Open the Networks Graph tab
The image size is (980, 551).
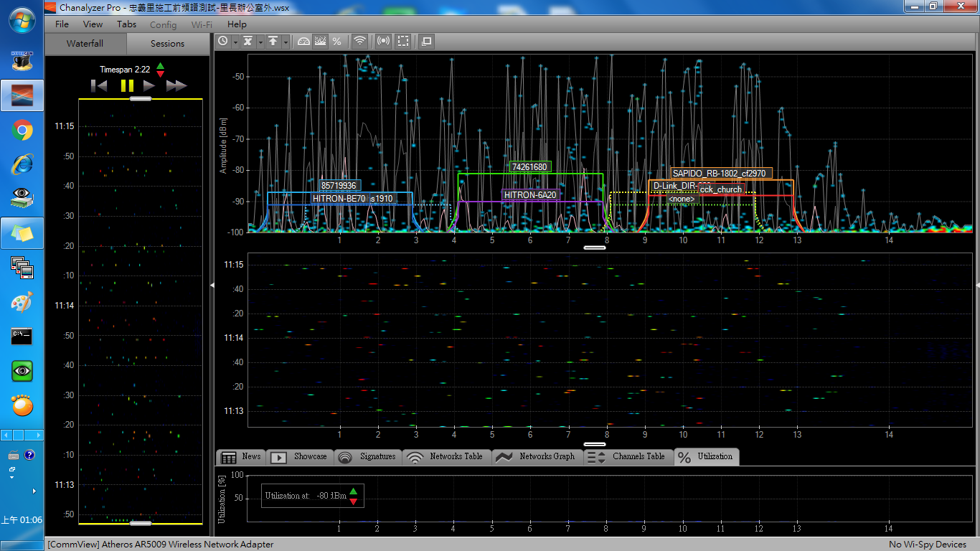coord(537,457)
